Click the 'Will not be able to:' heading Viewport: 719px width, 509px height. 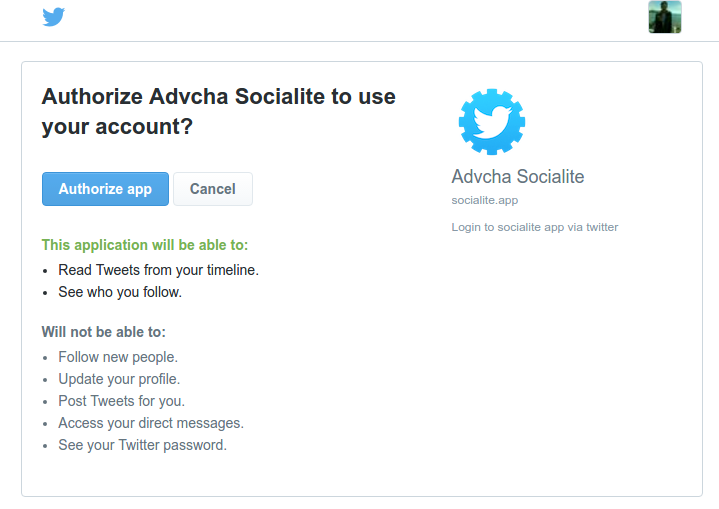(103, 332)
